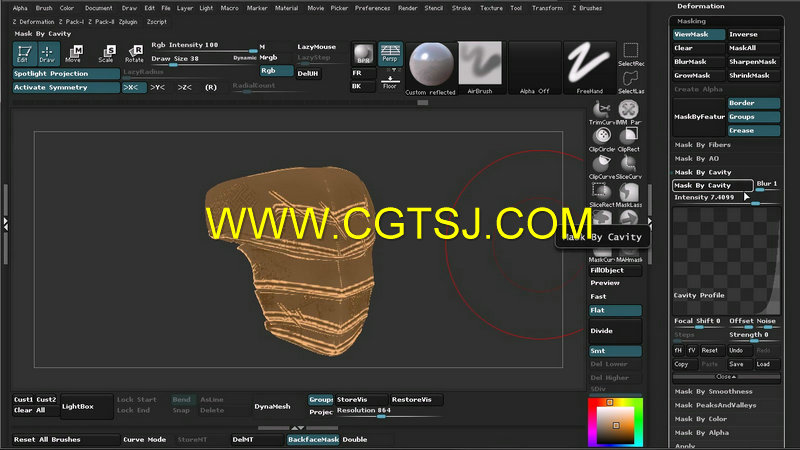This screenshot has height=450, width=800.
Task: Toggle BackfaceMask option
Action: pos(313,439)
